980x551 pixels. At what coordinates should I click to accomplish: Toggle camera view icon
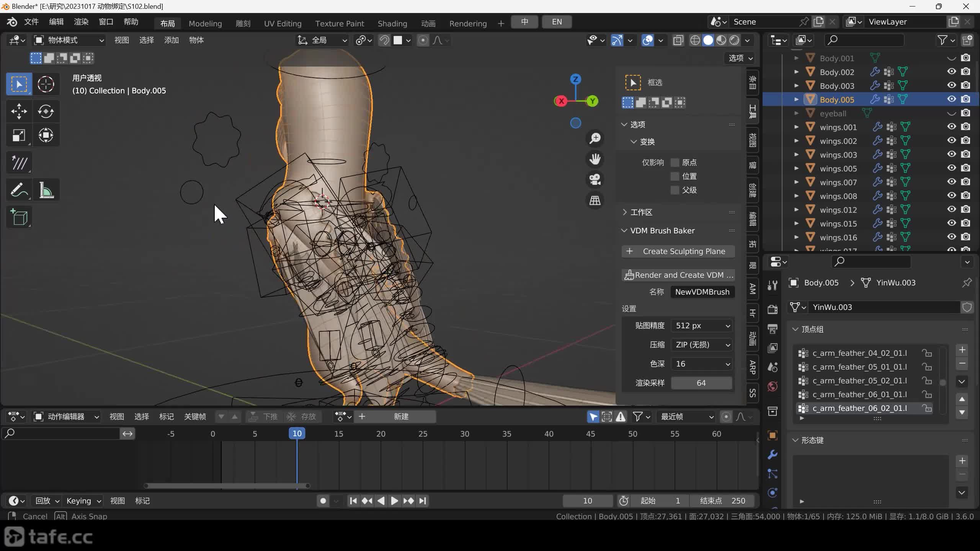tap(595, 179)
